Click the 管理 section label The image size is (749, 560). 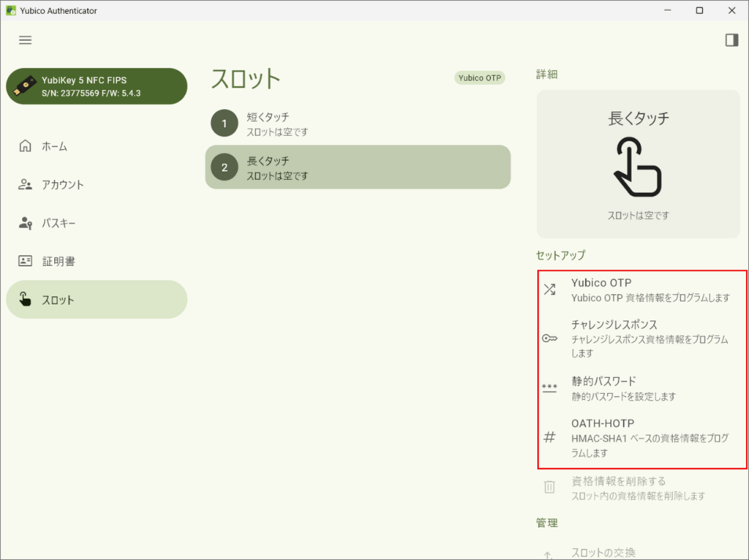pyautogui.click(x=547, y=523)
